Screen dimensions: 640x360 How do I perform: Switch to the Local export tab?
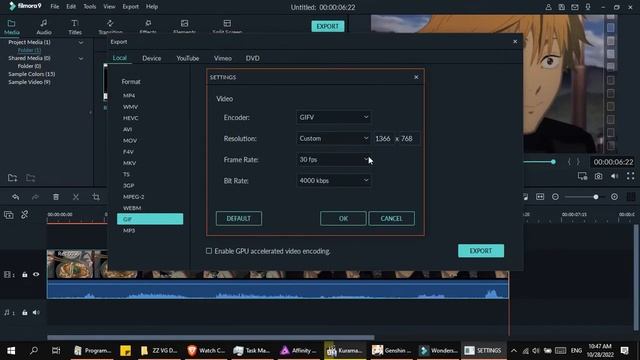tap(120, 58)
